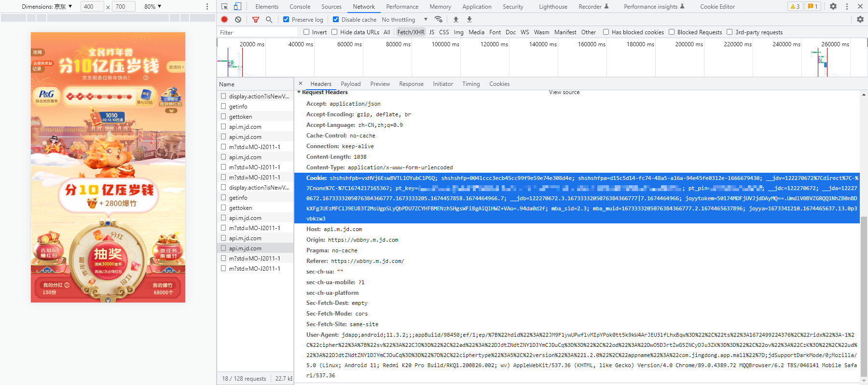Screen dimensions: 868x385
Task: Open DevTools kebab menu icon
Action: pos(847,6)
